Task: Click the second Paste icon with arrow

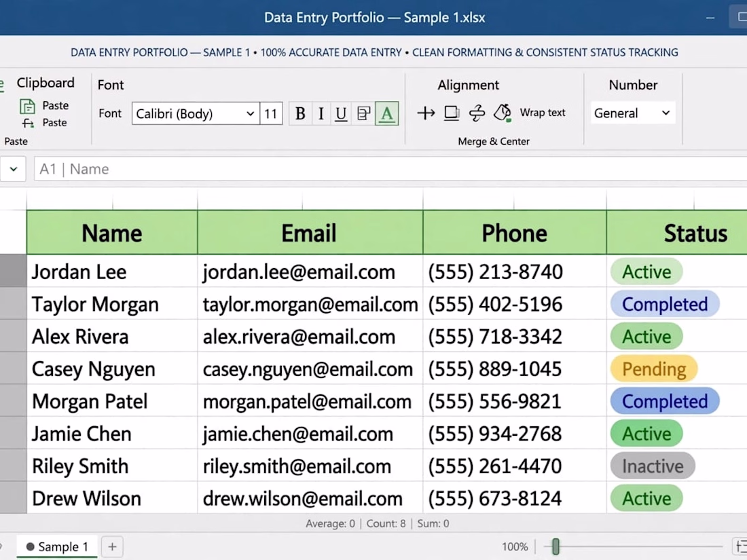Action: coord(28,124)
